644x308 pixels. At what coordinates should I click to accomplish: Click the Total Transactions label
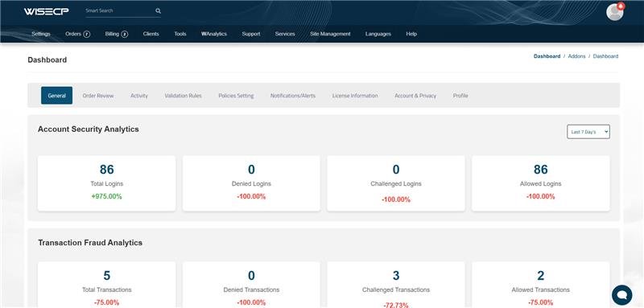coord(107,290)
